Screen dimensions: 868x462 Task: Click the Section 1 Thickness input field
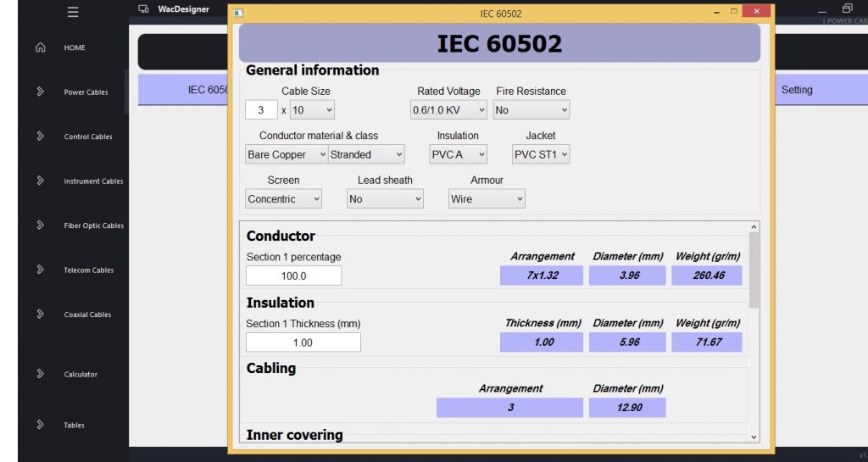click(x=303, y=342)
